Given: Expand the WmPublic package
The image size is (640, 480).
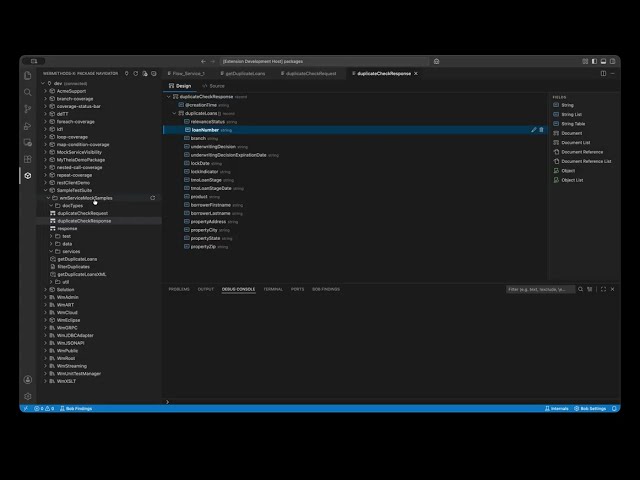Looking at the screenshot, I should [x=45, y=351].
